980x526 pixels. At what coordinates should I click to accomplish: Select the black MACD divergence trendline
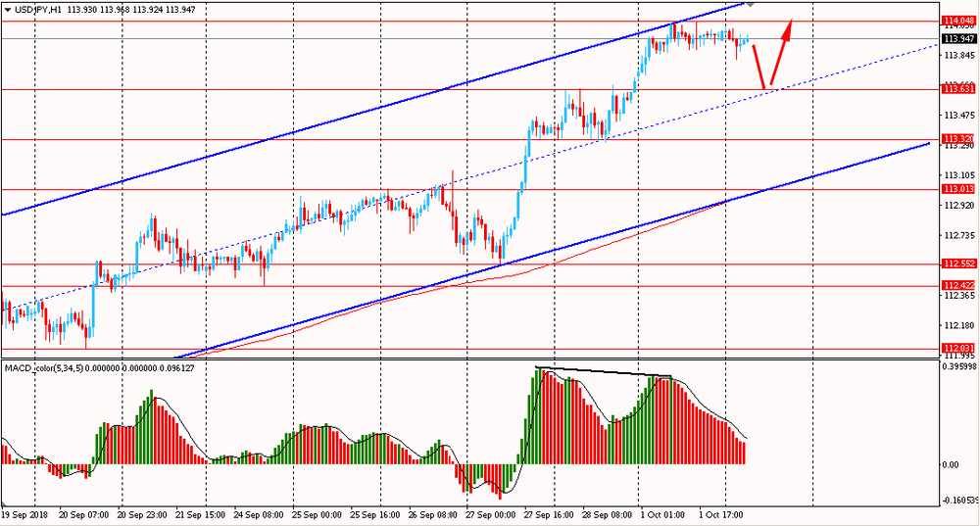(x=604, y=371)
